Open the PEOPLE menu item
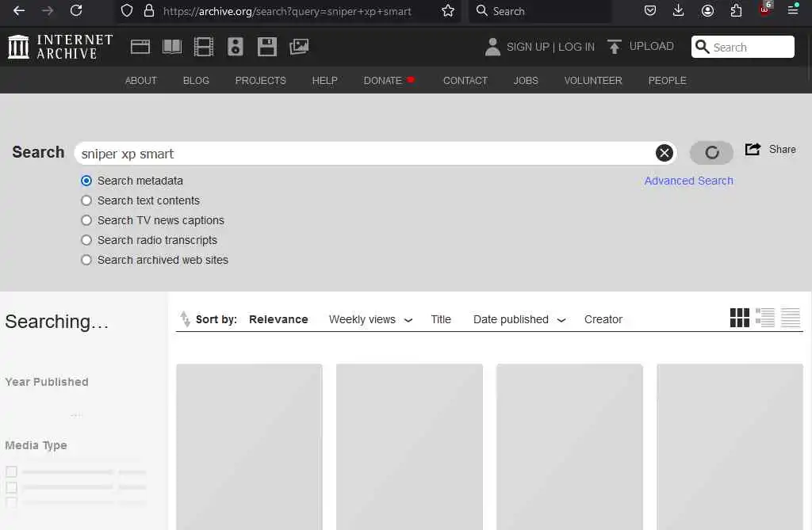 coord(667,80)
